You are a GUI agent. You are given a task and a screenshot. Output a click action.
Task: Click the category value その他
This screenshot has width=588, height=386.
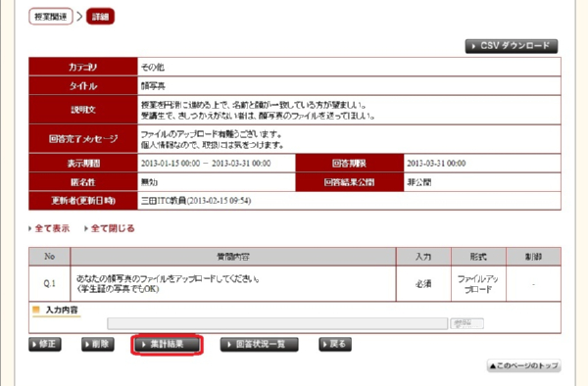pos(152,67)
